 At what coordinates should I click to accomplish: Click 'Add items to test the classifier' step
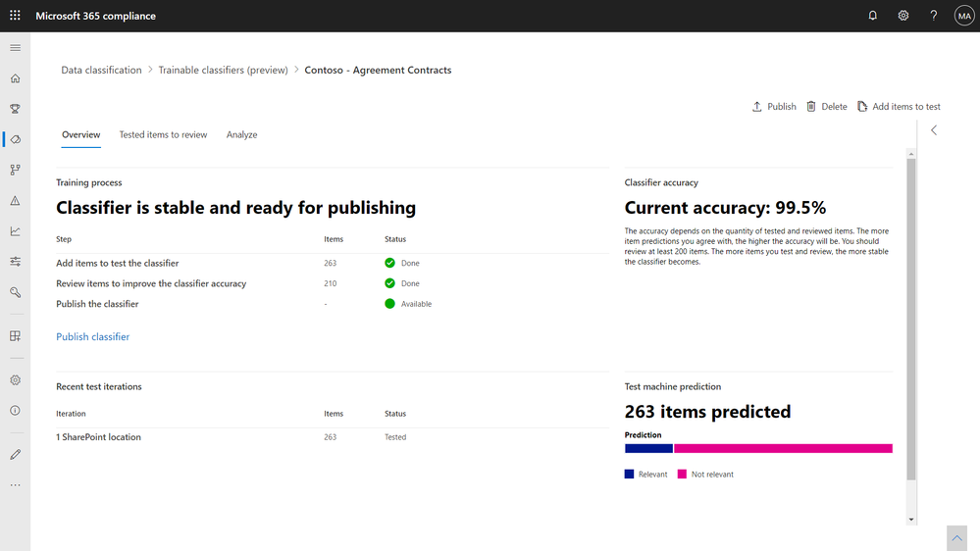[x=118, y=263]
